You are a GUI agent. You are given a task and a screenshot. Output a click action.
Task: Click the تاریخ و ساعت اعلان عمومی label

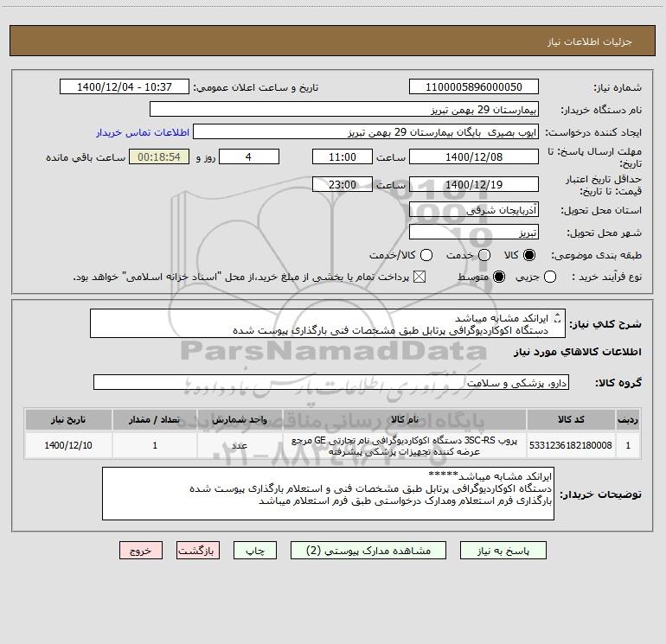[x=256, y=87]
